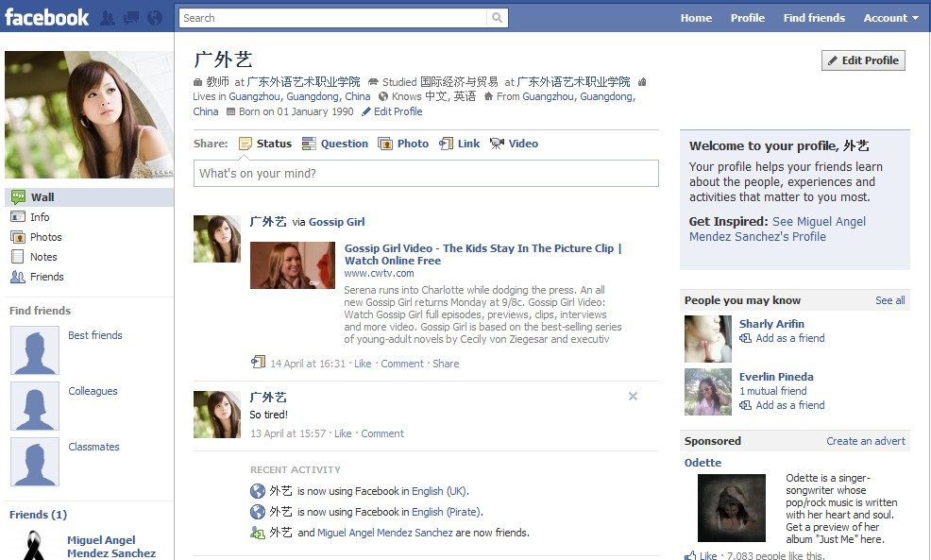931x560 pixels.
Task: Open the friend requests icon
Action: (107, 17)
